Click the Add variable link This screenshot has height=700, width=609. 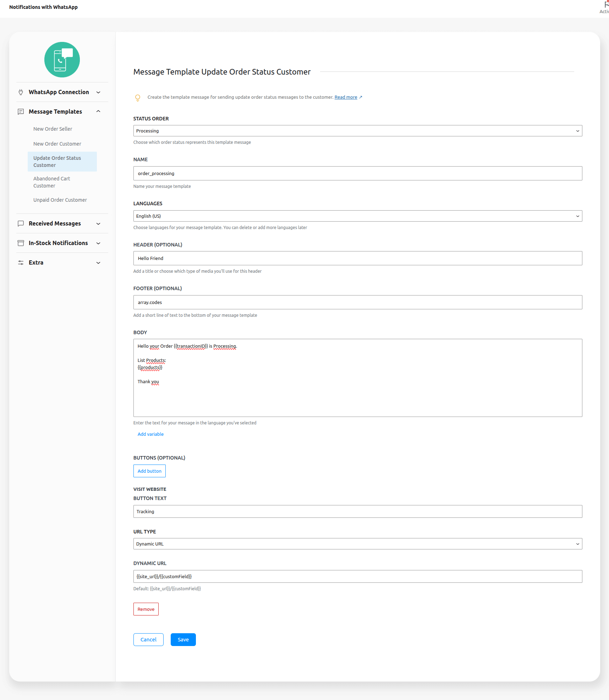(150, 434)
